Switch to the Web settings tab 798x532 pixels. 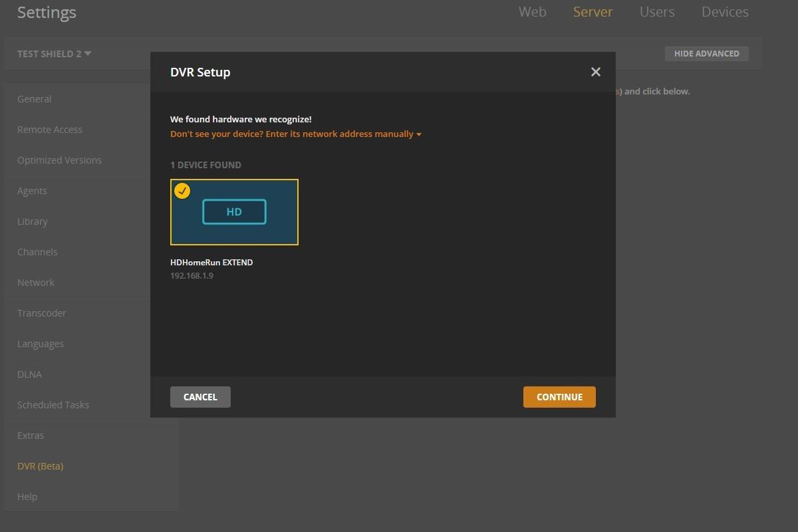tap(533, 12)
